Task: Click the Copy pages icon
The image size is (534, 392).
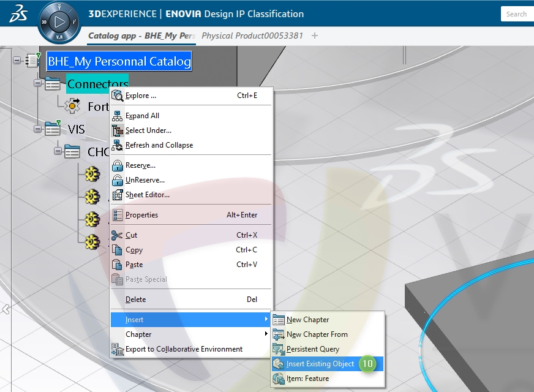Action: [117, 250]
